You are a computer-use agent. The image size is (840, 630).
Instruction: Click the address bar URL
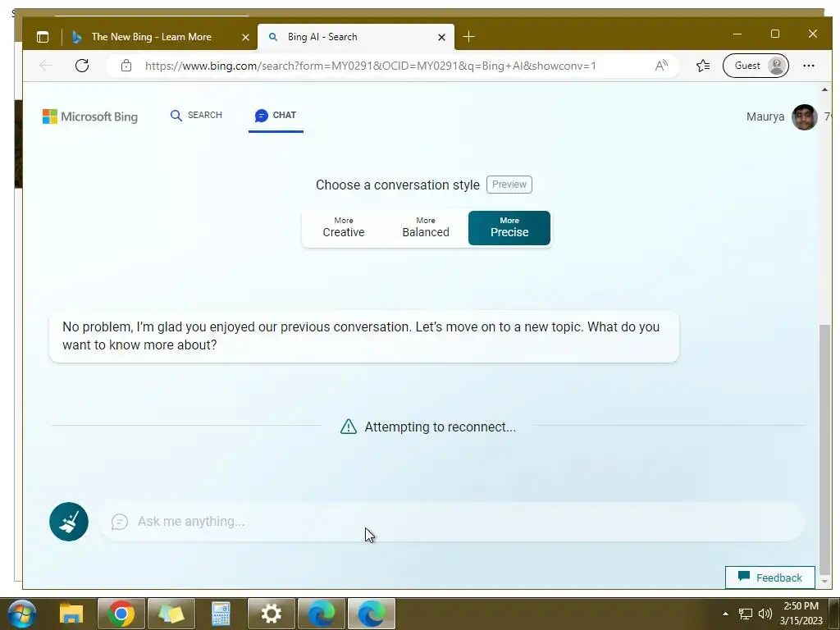[x=370, y=66]
